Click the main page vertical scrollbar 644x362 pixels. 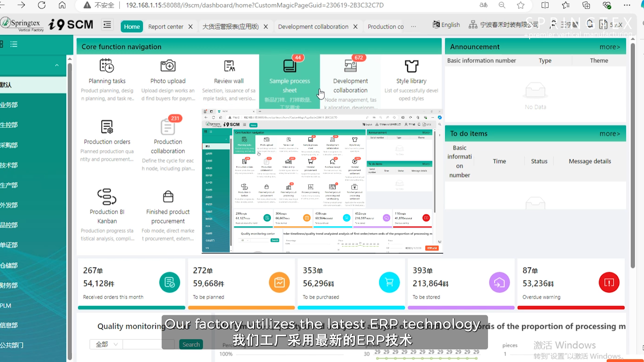coord(633,155)
